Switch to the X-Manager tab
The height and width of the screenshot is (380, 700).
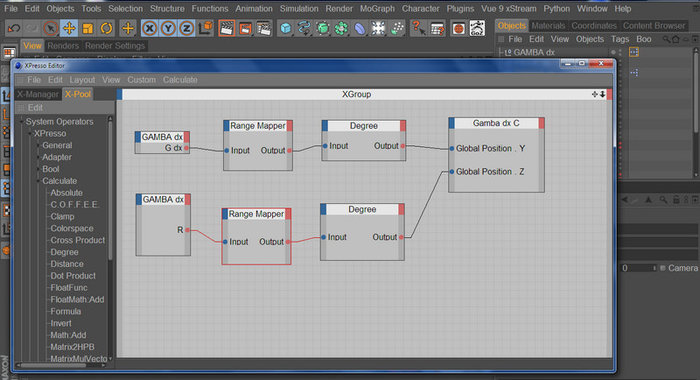(x=38, y=94)
